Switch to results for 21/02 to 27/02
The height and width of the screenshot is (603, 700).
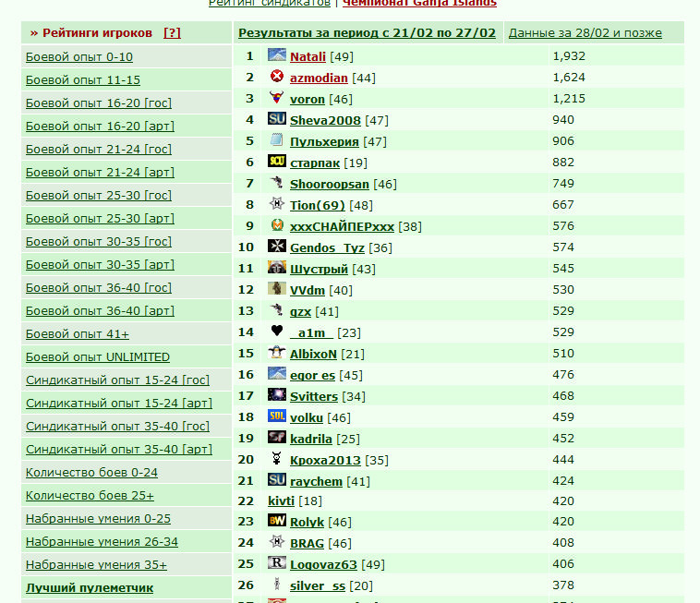367,33
